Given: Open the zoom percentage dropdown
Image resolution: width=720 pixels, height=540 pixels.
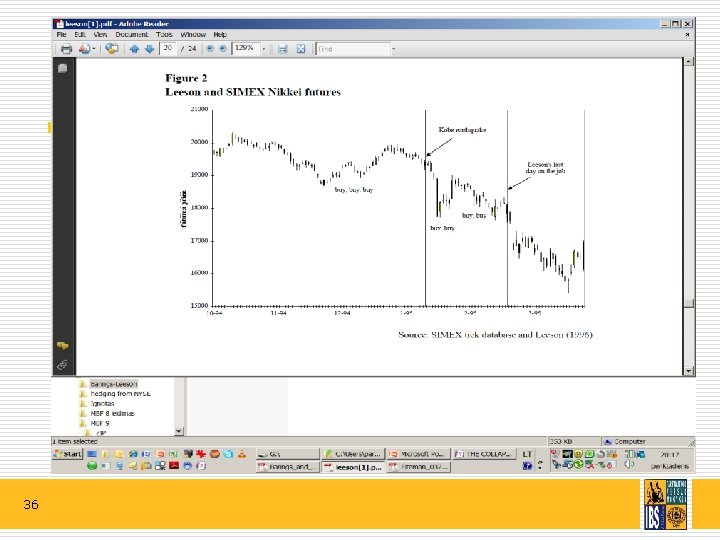Looking at the screenshot, I should point(264,49).
